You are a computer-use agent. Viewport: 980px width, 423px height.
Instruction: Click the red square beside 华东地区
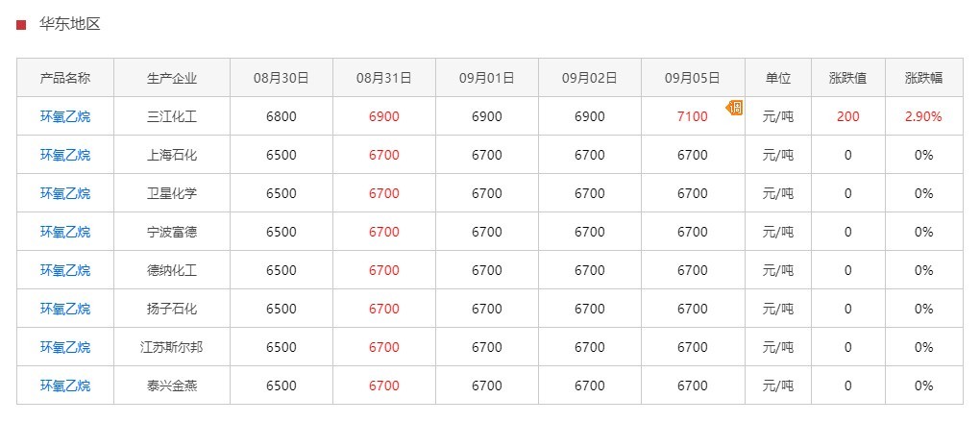(21, 25)
